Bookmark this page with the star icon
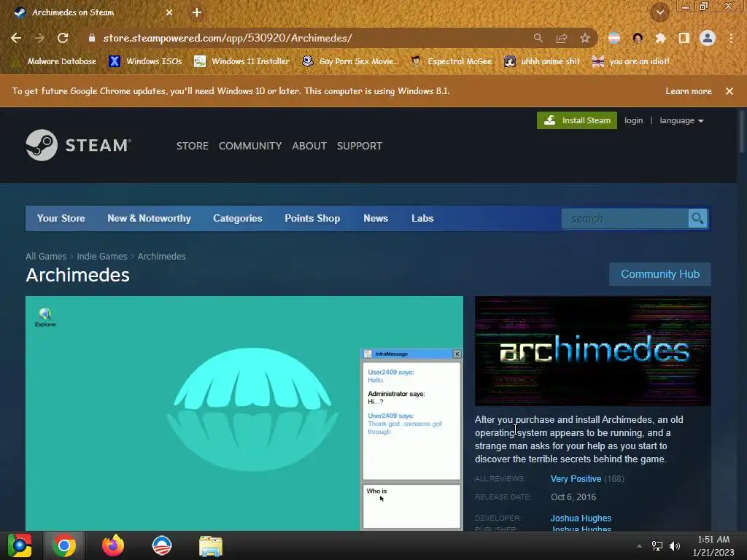747x560 pixels. pyautogui.click(x=585, y=38)
